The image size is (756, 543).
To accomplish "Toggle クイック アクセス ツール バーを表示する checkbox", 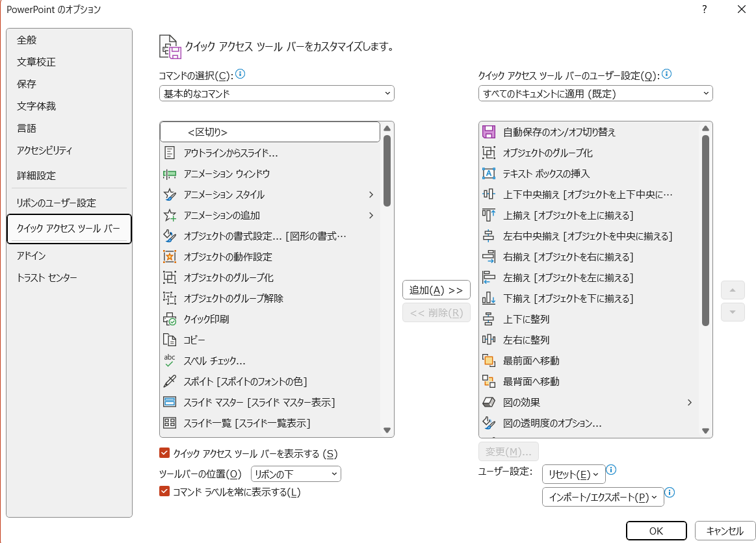I will click(x=164, y=453).
